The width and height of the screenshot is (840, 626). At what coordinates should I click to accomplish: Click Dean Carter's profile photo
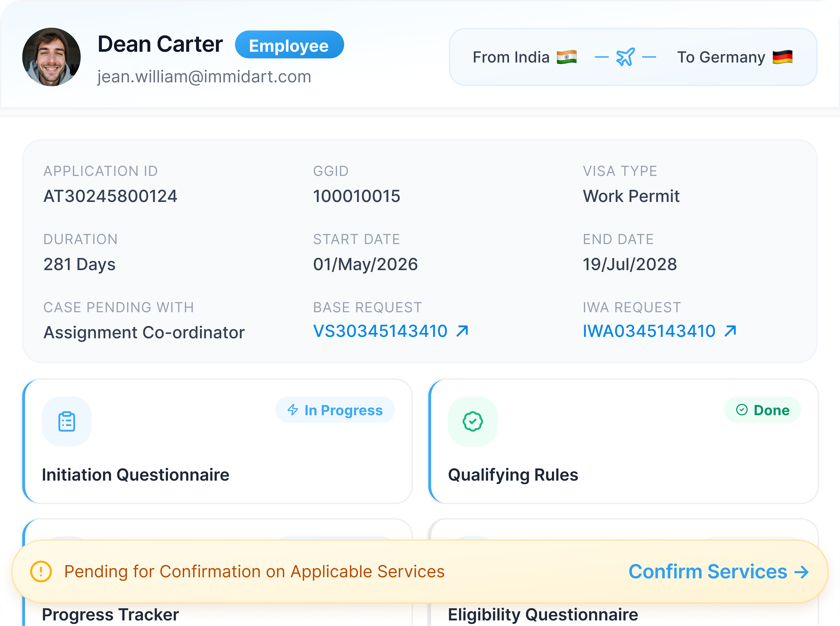51,57
